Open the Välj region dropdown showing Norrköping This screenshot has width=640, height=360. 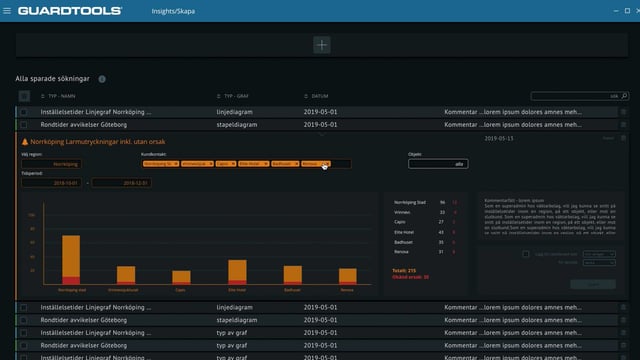[x=51, y=164]
